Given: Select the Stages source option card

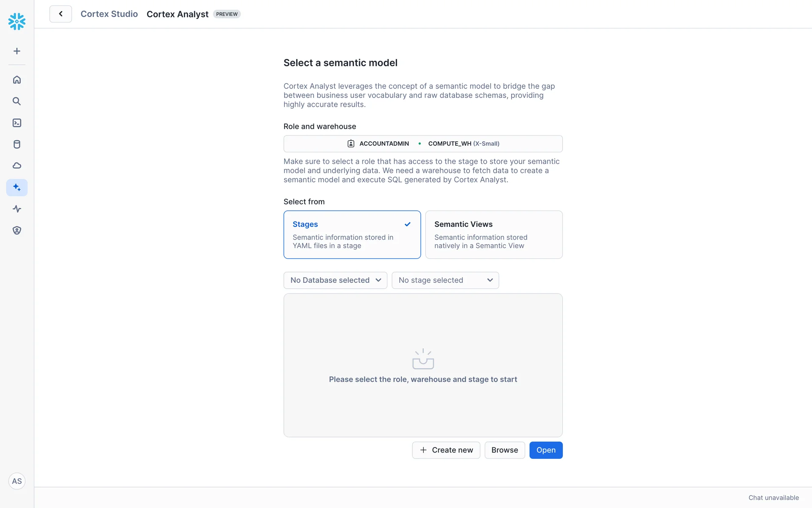Looking at the screenshot, I should [x=352, y=235].
